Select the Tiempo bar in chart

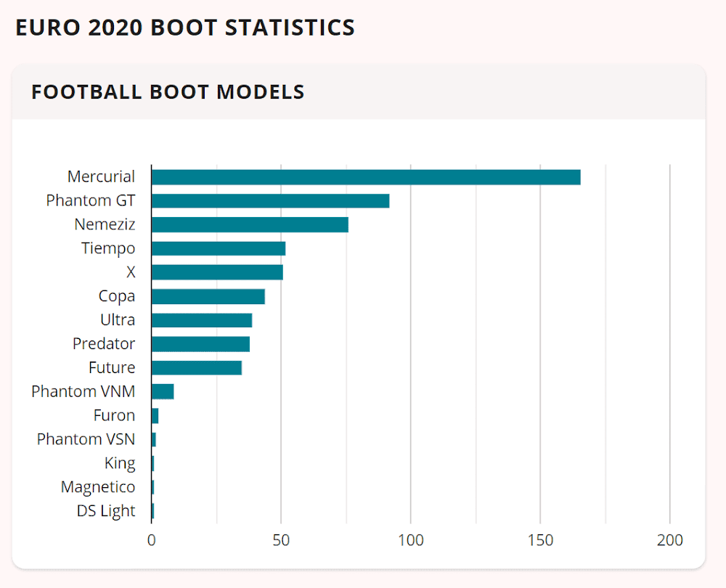click(x=219, y=249)
